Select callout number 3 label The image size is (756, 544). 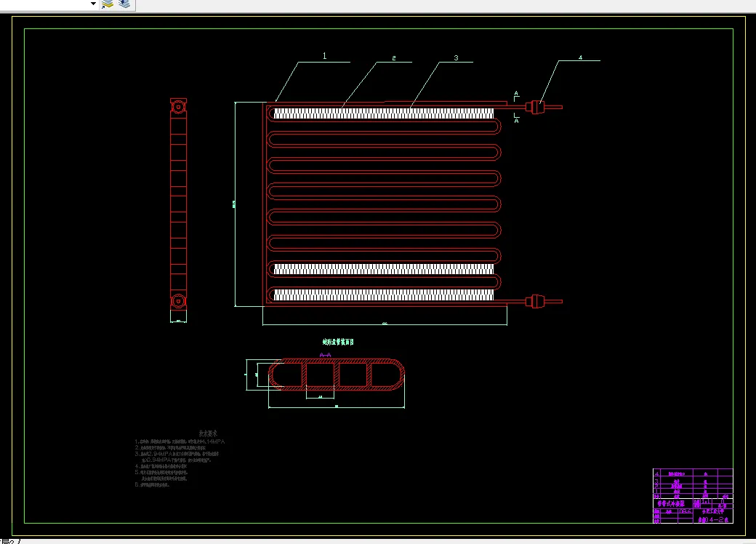pyautogui.click(x=456, y=58)
